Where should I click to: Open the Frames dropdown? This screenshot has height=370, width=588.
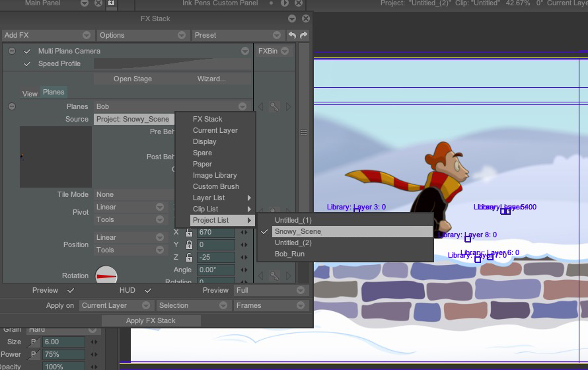tap(270, 306)
